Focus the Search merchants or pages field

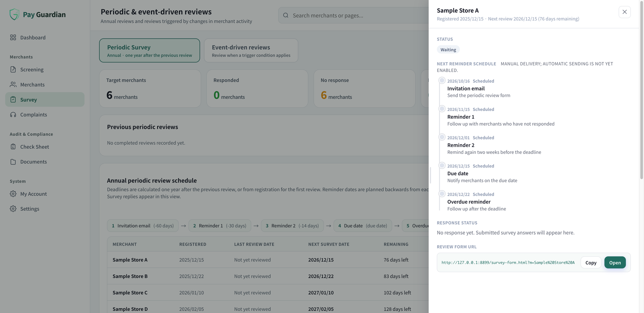point(354,15)
